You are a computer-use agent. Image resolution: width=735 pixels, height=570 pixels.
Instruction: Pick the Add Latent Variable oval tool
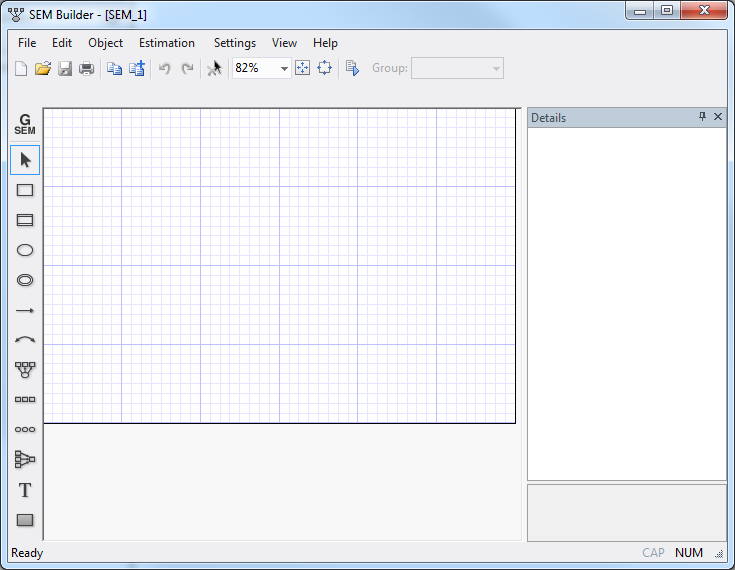pos(25,250)
